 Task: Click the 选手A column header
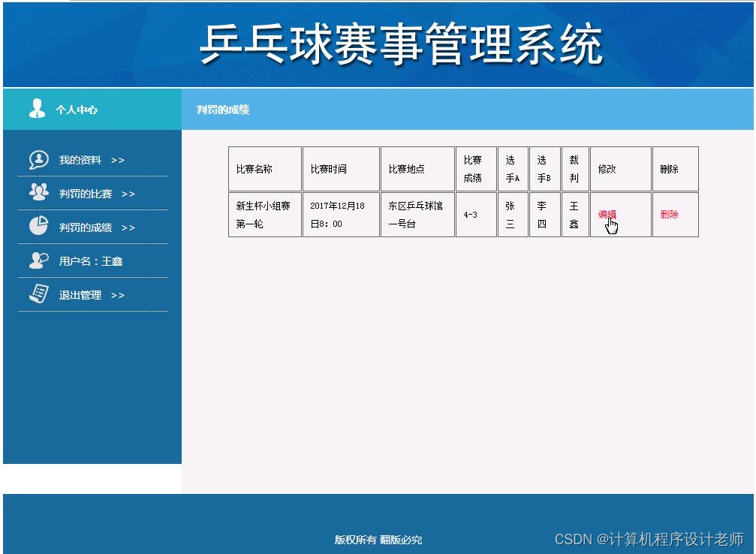pos(513,169)
